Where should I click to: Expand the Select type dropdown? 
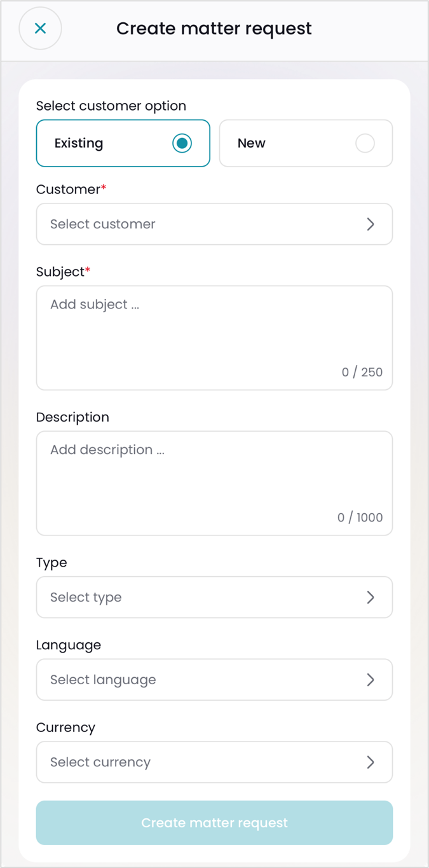point(203,597)
